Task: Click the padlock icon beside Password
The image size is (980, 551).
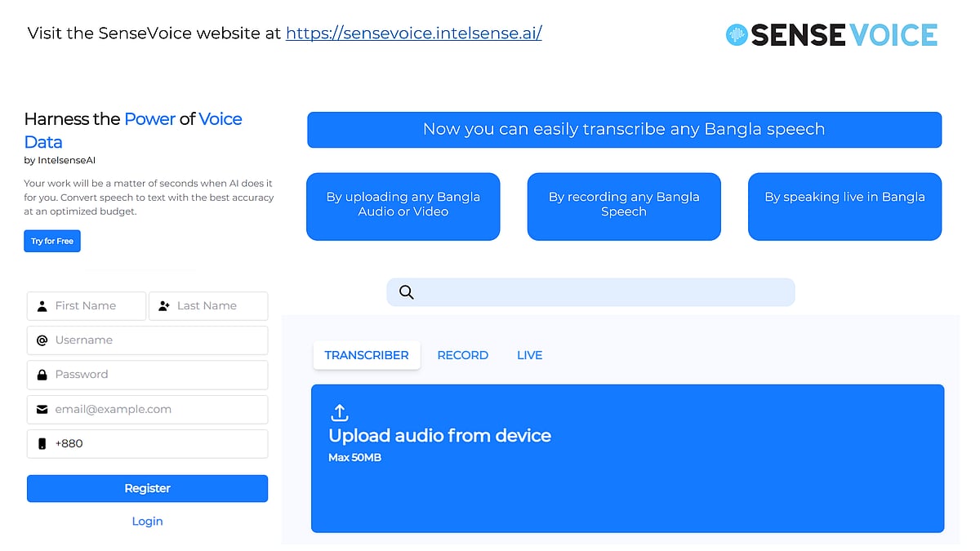Action: (x=42, y=375)
